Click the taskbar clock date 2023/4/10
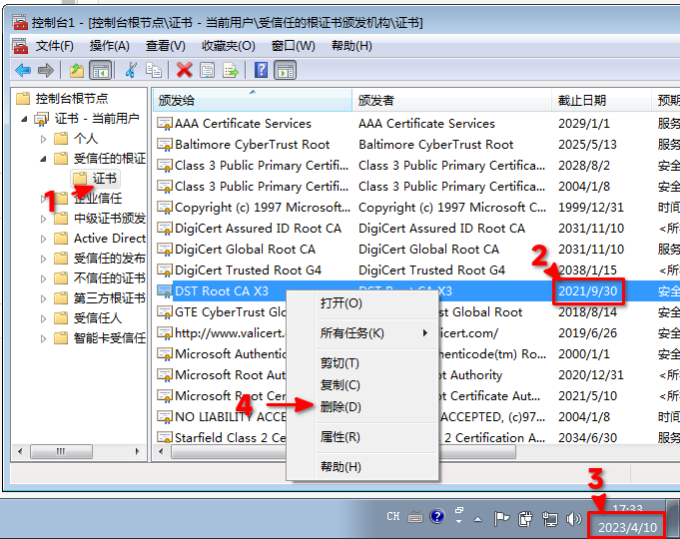Viewport: 680px width, 539px height. click(628, 527)
